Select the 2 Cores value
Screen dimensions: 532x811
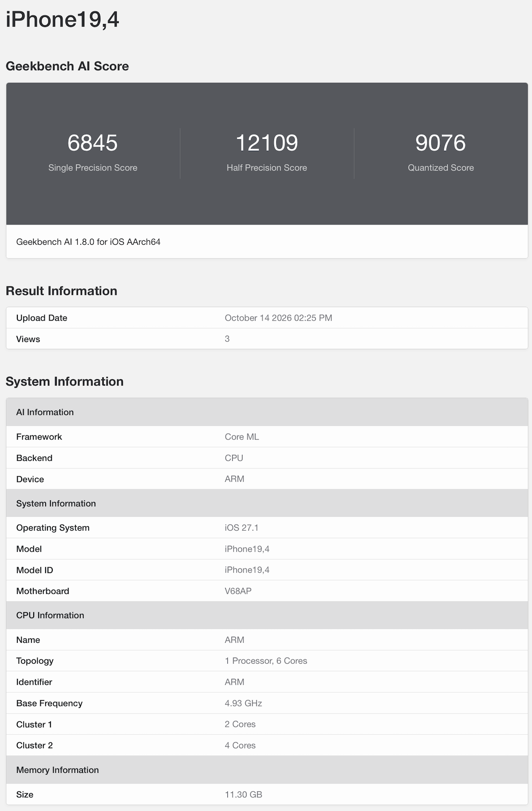[240, 724]
